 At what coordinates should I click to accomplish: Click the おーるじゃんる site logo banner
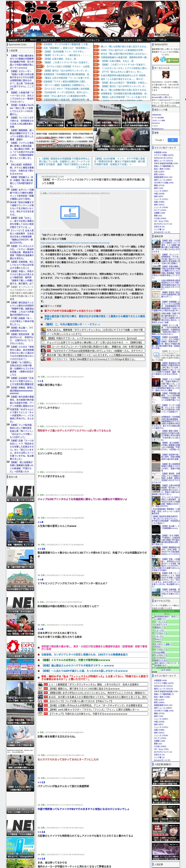pos(93,19)
